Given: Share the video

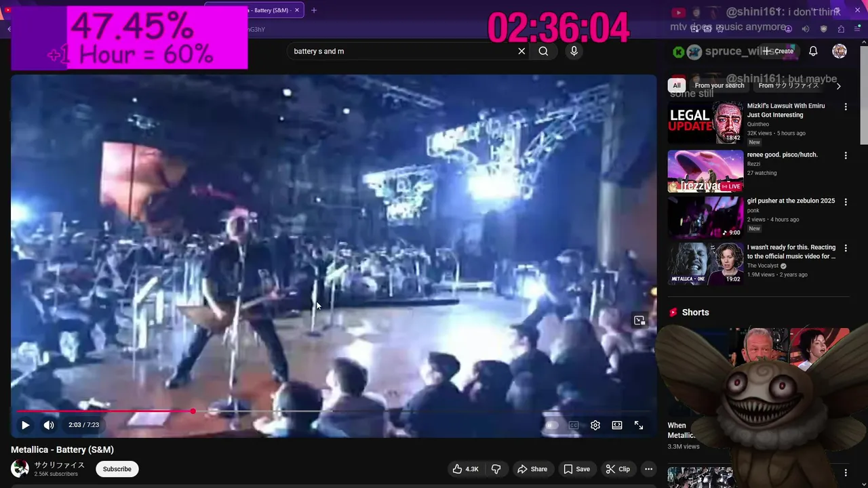Looking at the screenshot, I should pos(532,469).
